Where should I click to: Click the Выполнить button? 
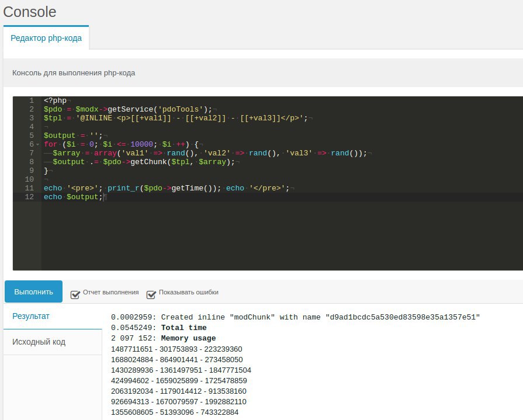coord(33,291)
